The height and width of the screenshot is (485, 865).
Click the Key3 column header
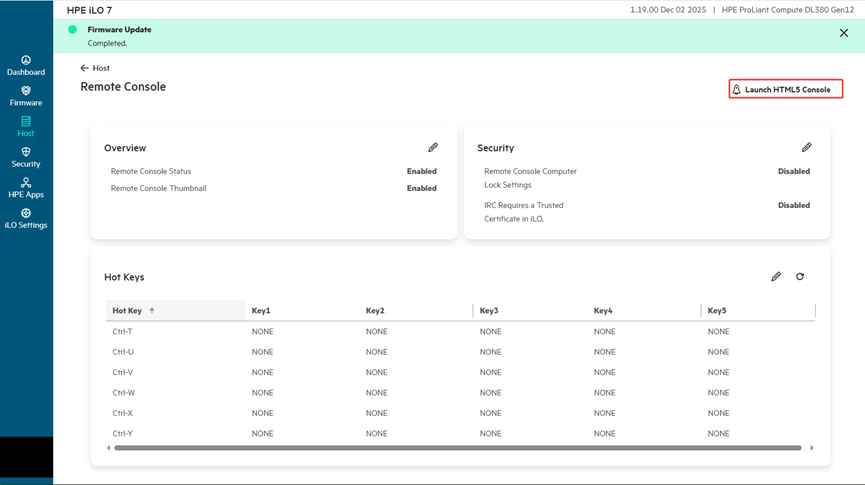[x=490, y=311]
